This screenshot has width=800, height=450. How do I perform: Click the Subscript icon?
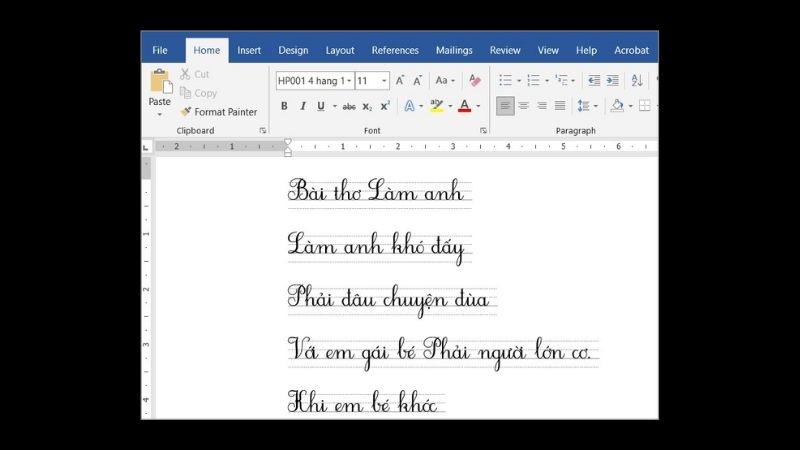pos(367,106)
